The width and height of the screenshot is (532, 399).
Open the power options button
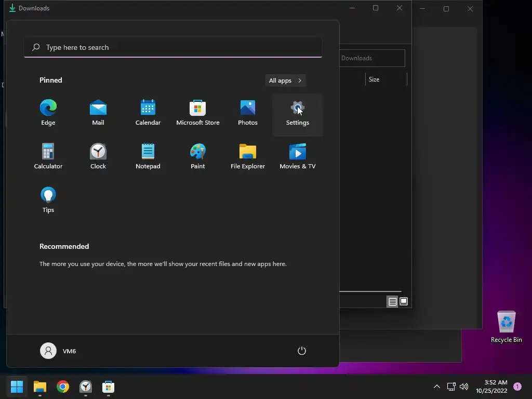click(x=302, y=351)
